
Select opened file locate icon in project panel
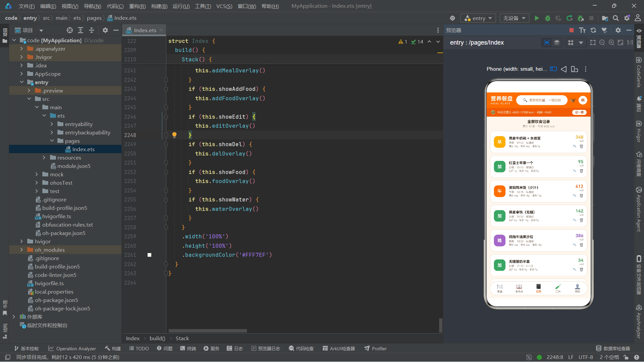69,30
